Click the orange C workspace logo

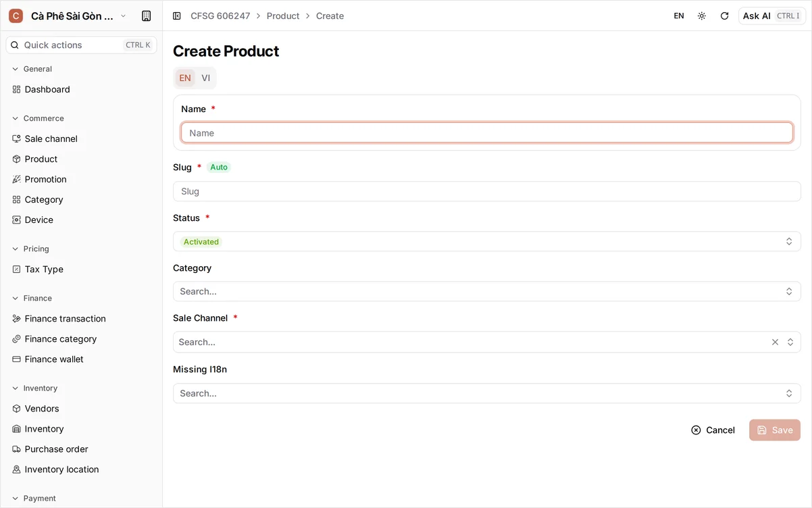(x=16, y=16)
